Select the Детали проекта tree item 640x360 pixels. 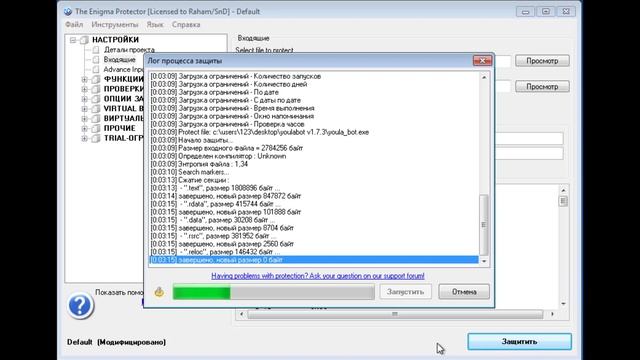pos(129,50)
